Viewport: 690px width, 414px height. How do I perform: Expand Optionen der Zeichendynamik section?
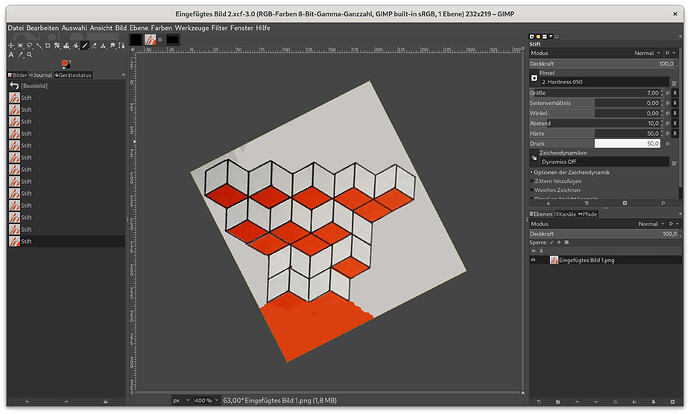pos(532,172)
